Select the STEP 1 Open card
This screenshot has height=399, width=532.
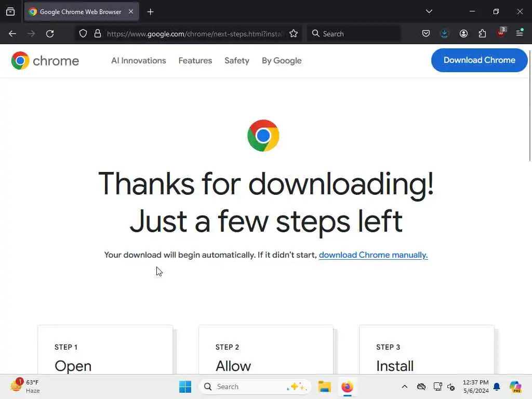(105, 350)
